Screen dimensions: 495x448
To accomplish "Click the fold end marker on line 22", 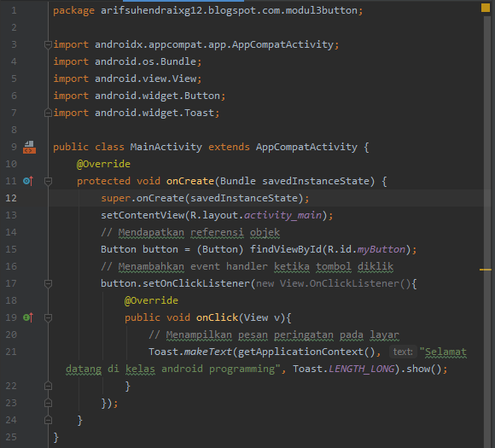I will [48, 386].
